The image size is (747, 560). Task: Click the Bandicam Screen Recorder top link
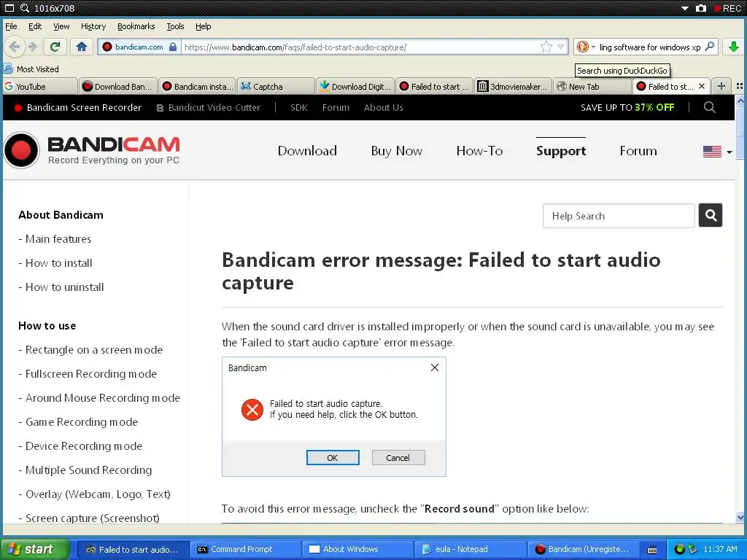[x=78, y=108]
